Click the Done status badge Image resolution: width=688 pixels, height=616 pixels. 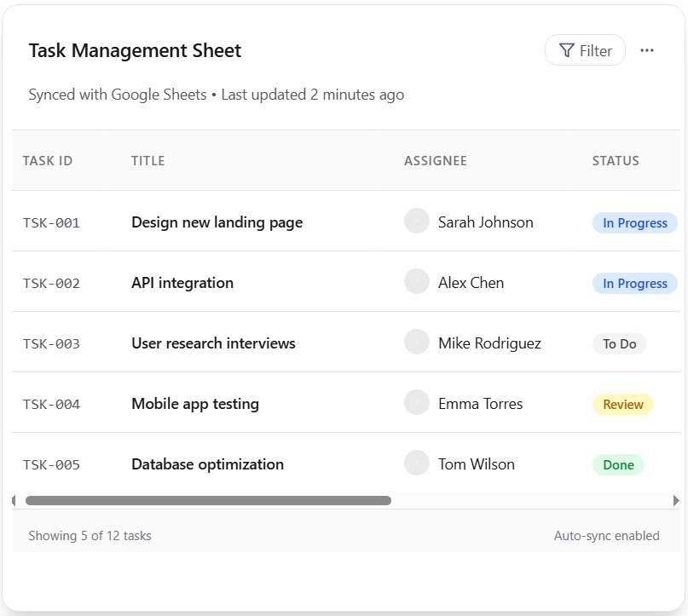(x=618, y=465)
